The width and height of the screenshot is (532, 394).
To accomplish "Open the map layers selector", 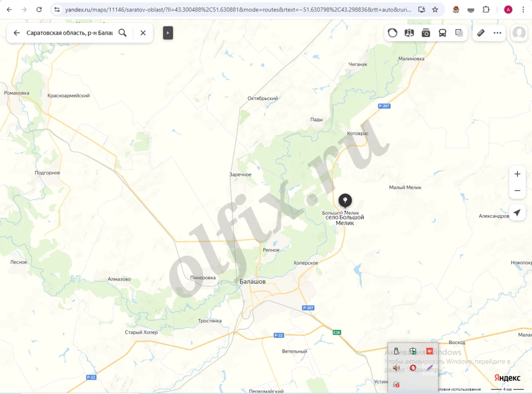I will [459, 33].
